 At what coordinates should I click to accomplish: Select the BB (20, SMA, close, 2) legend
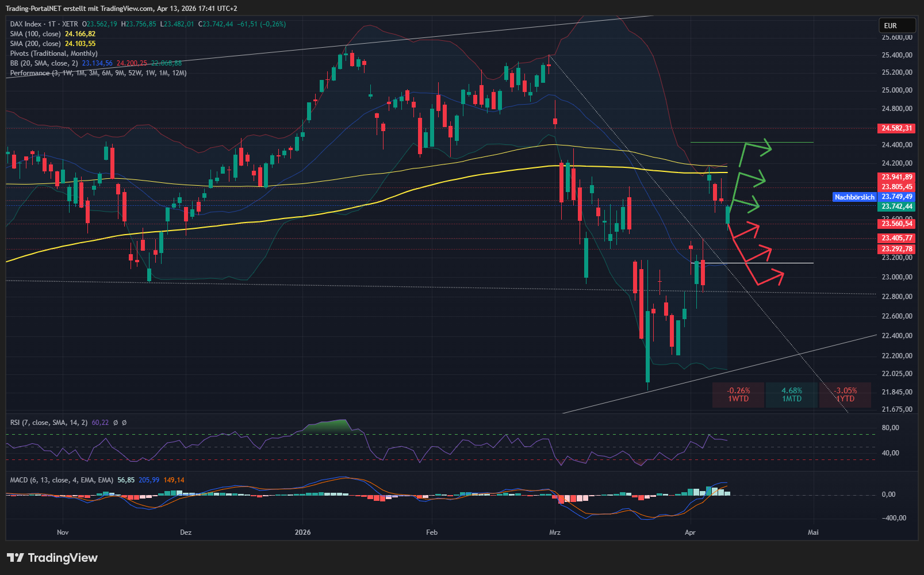44,63
